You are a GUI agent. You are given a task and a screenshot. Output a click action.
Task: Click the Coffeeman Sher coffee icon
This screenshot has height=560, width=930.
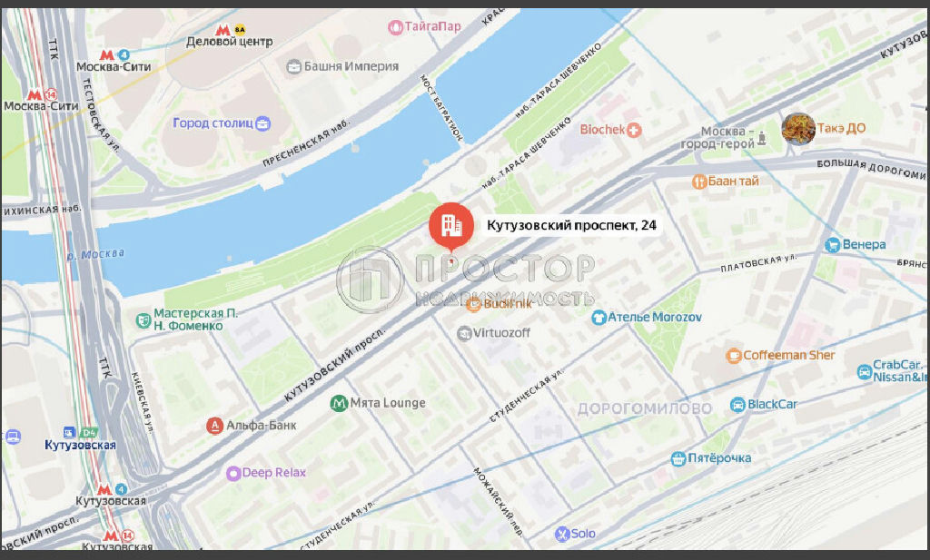click(x=733, y=356)
